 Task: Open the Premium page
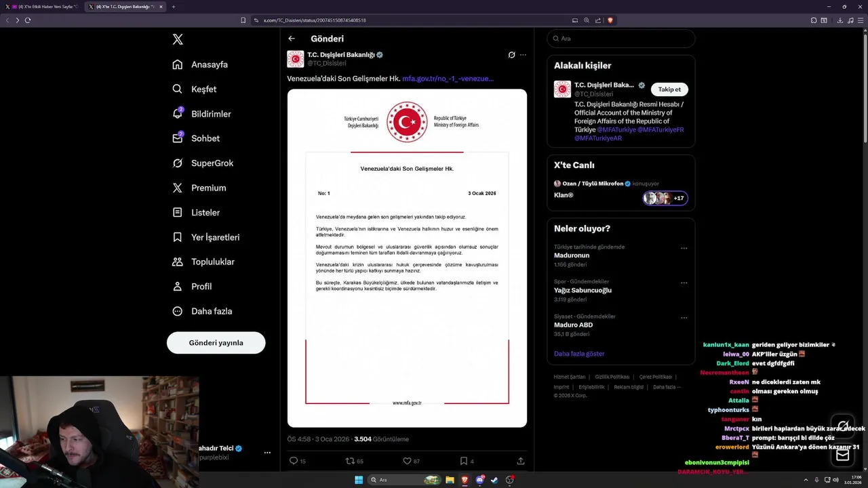click(x=199, y=188)
